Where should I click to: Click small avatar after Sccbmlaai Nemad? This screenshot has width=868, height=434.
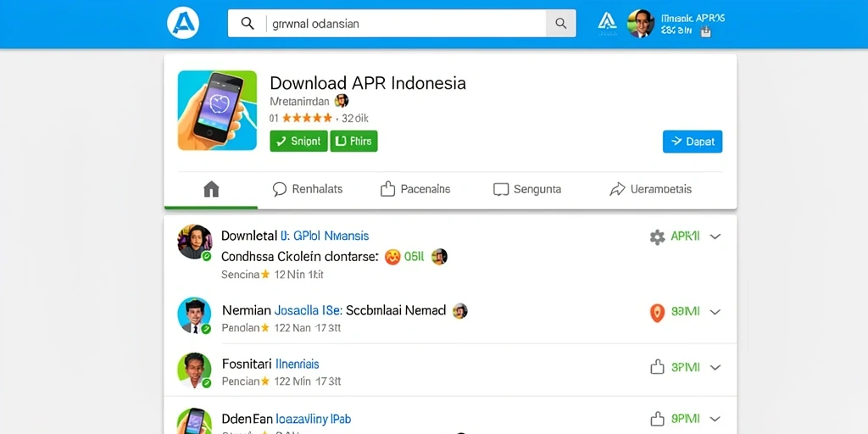click(x=460, y=310)
